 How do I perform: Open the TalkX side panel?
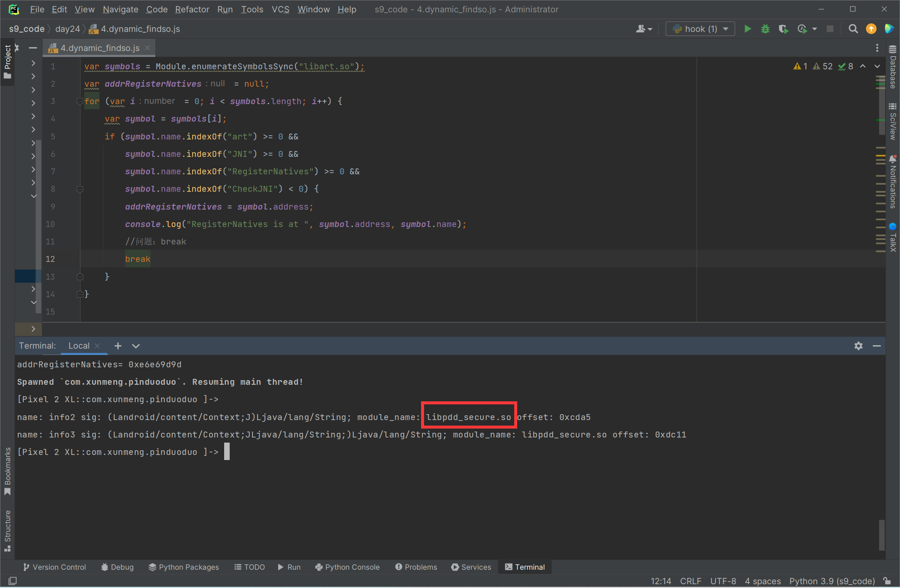(892, 237)
